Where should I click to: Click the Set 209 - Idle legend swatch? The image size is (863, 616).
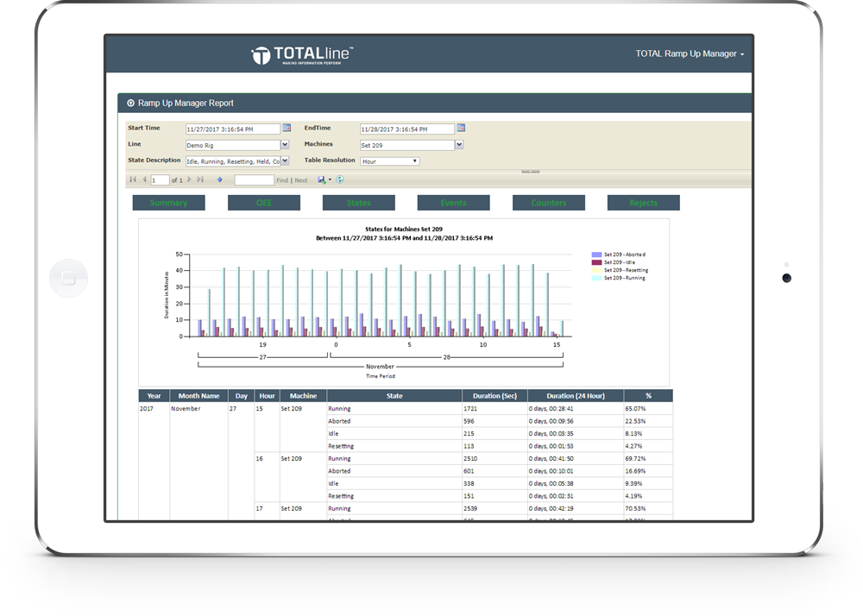coord(596,262)
